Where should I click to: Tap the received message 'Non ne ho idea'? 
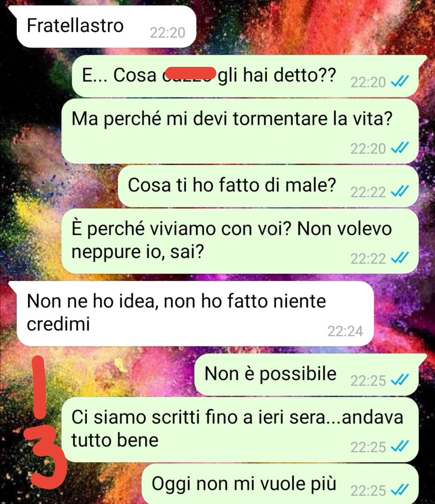tap(195, 313)
